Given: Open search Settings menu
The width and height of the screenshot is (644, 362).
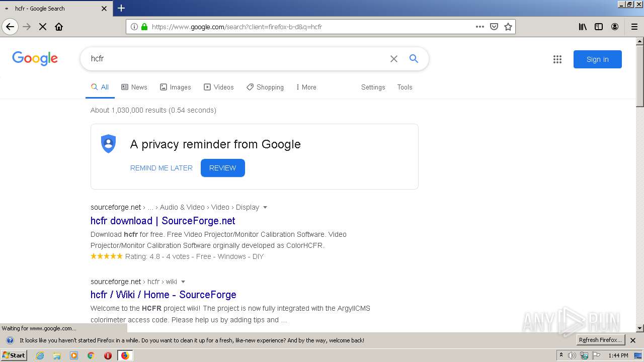Looking at the screenshot, I should point(373,87).
